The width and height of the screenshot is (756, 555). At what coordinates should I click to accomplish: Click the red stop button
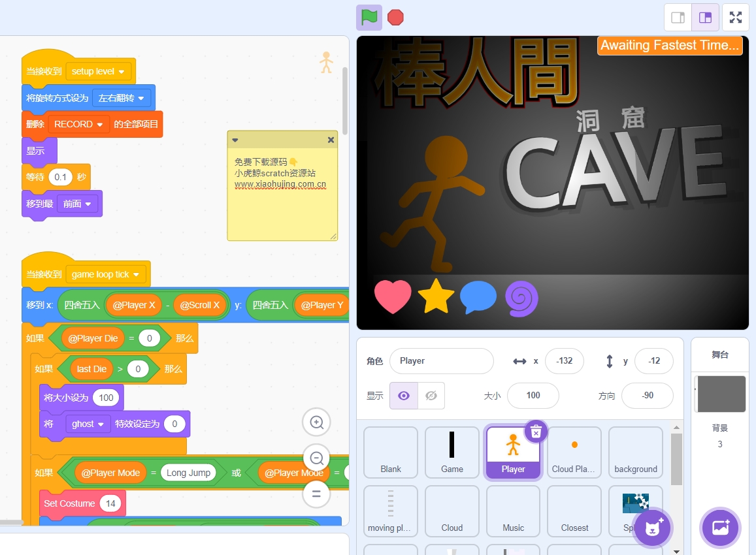[395, 18]
